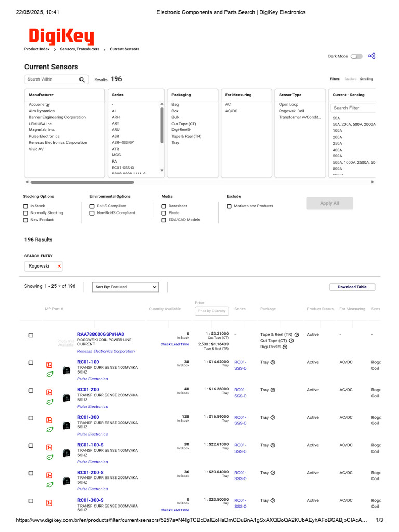Check the In Stock stocking option
Screen dimensions: 399x532
pos(25,206)
